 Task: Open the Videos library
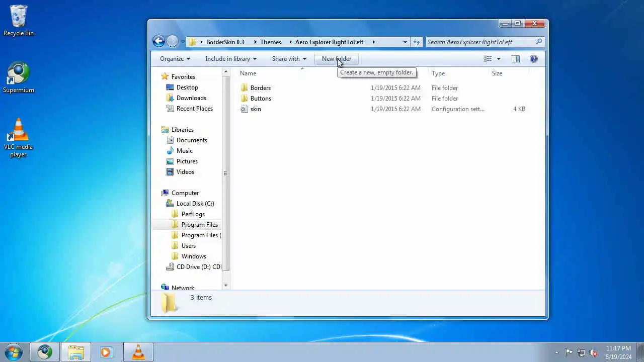coord(185,171)
